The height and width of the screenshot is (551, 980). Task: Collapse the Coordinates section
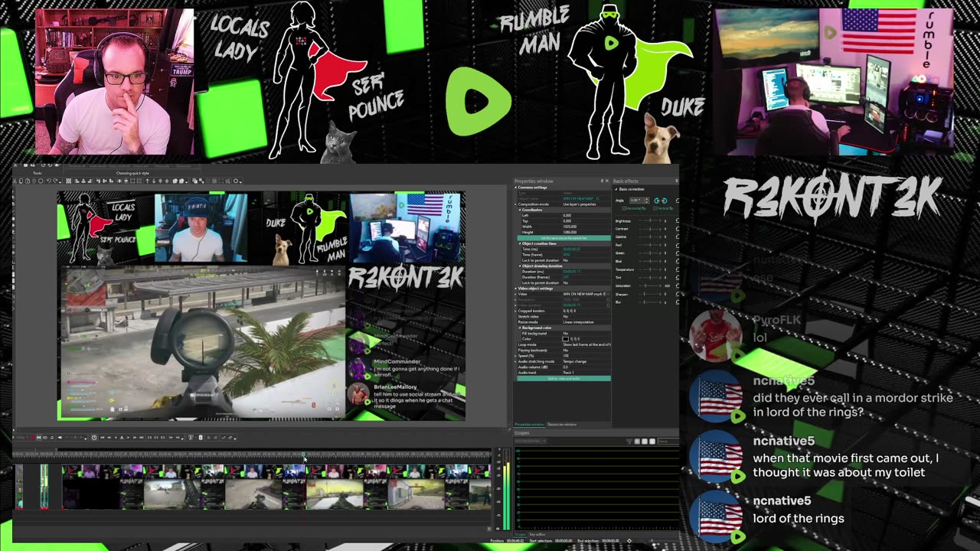click(520, 210)
